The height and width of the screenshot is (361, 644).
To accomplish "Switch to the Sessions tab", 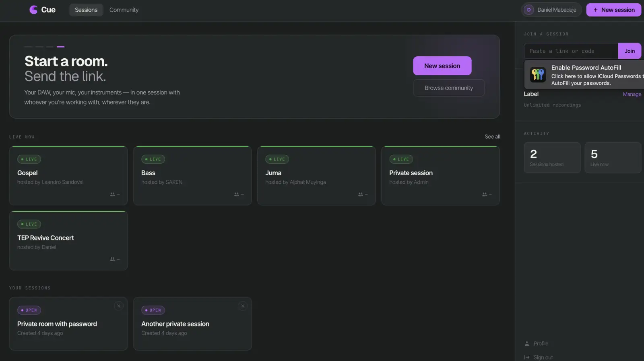I will [86, 10].
